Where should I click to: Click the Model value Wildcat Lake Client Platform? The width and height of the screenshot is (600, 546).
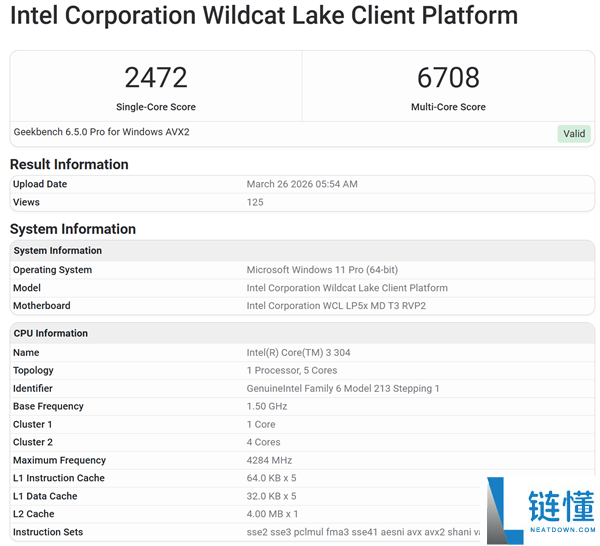pos(347,288)
